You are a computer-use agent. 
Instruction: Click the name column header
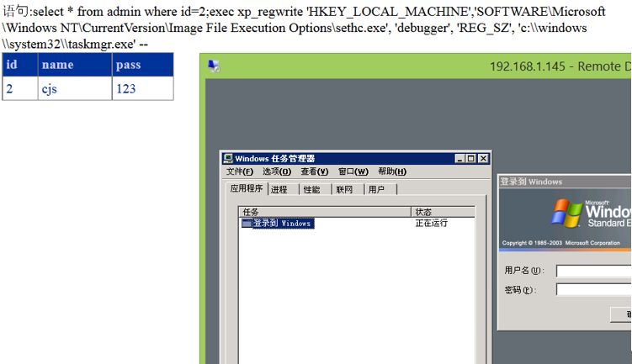75,65
